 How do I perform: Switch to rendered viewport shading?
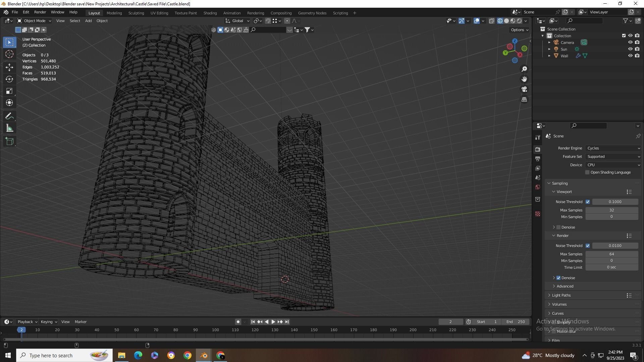pos(519,21)
